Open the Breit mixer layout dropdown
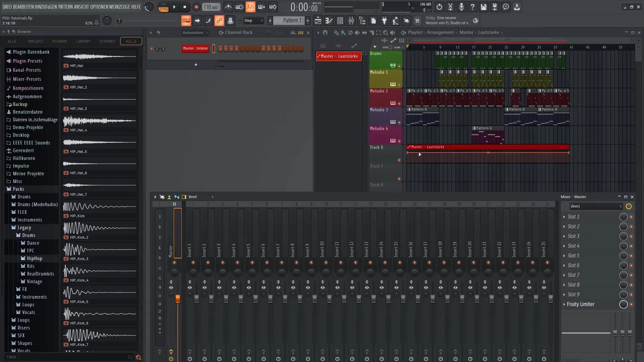This screenshot has width=644, height=362. pos(201,197)
